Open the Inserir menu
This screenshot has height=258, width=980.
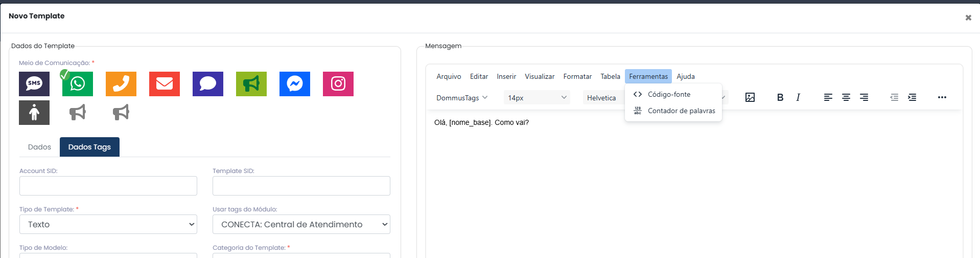tap(506, 76)
